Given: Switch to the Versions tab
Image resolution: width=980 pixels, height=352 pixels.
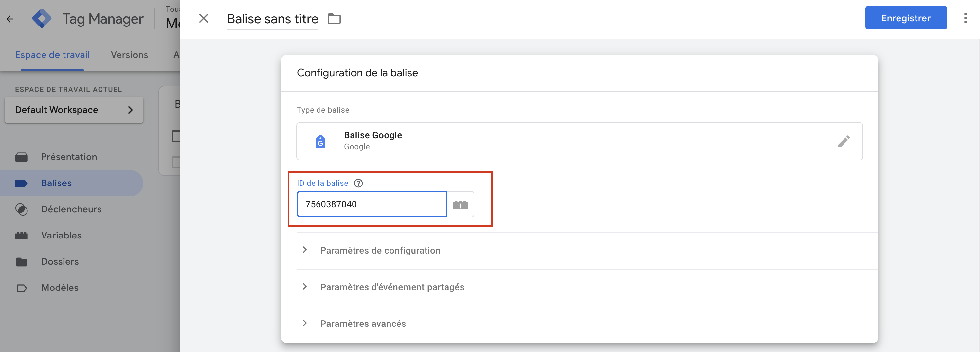Looking at the screenshot, I should coord(129,55).
